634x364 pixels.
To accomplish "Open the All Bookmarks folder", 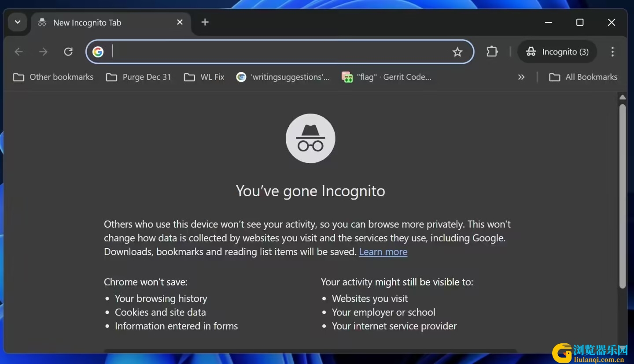I will click(583, 77).
